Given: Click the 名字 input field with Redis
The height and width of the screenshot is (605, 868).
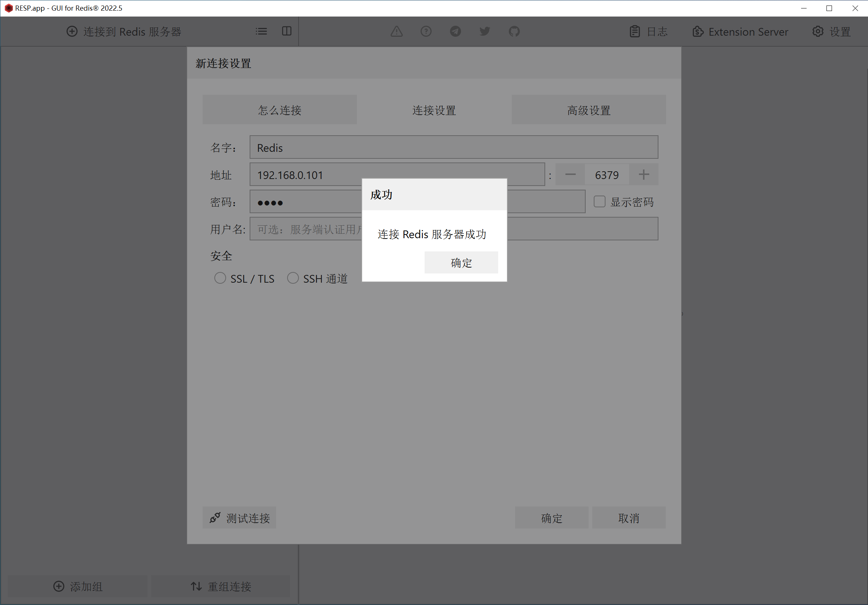Looking at the screenshot, I should (x=453, y=147).
